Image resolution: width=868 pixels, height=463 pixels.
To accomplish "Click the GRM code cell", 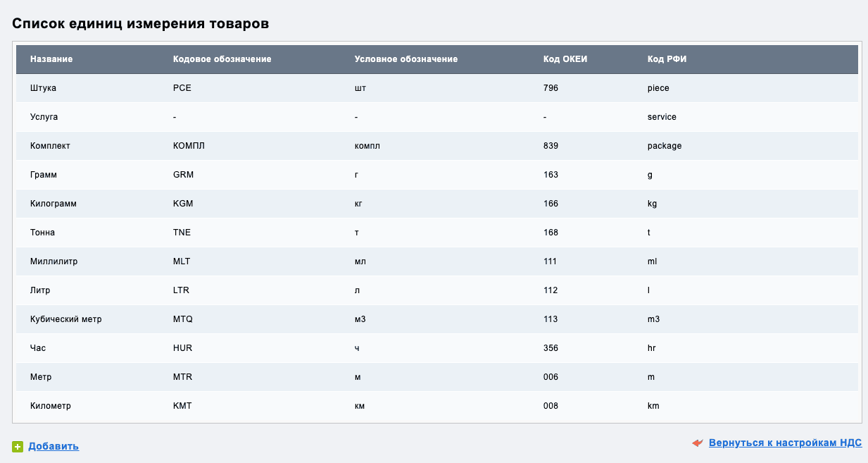I will tap(183, 175).
